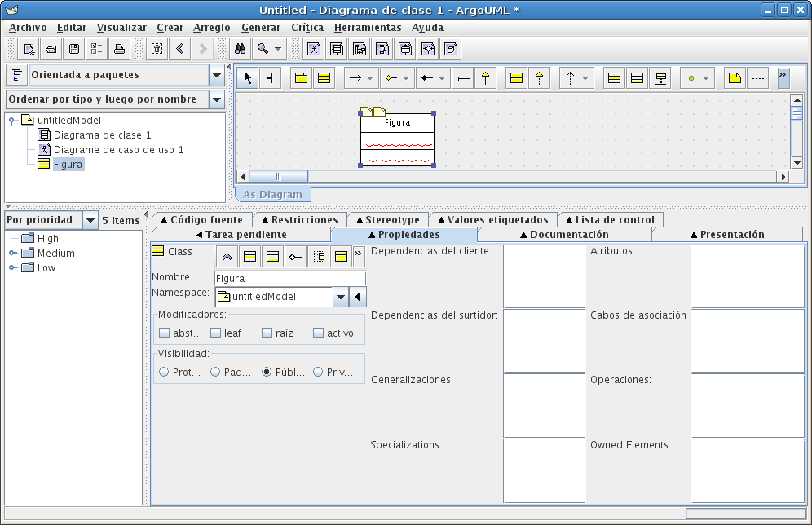
Task: Open Find using the binoculars icon
Action: (x=240, y=49)
